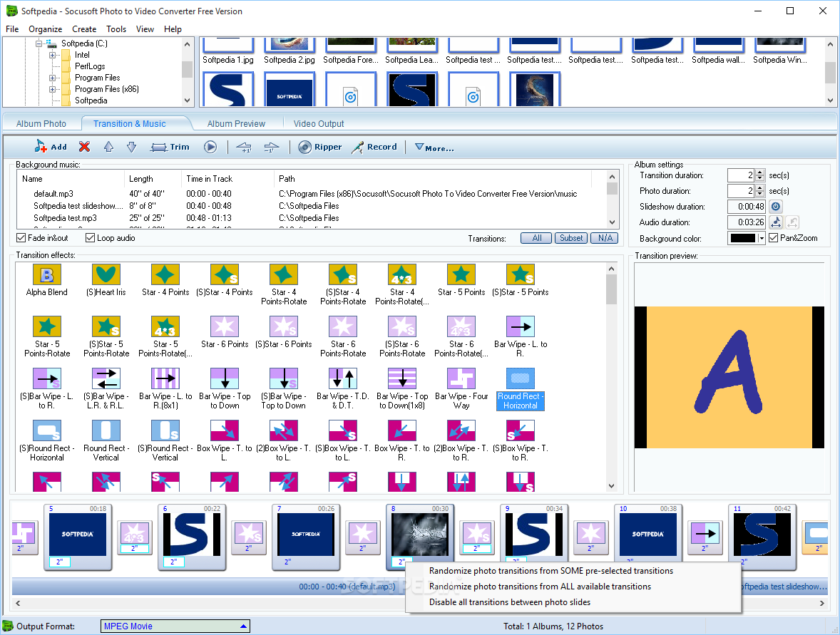
Task: Select Disable all transitions between photo slides
Action: (509, 602)
